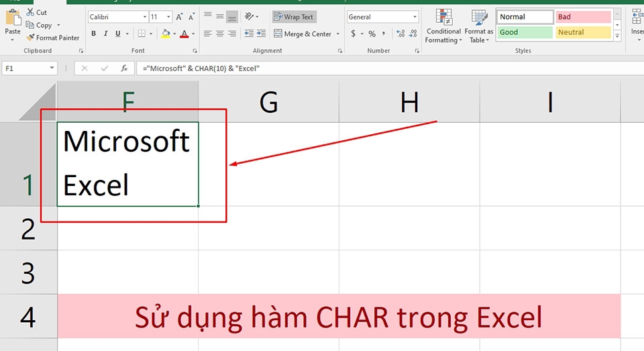Cancel formula entry X icon
Viewport: 644px width, 351px height.
coord(85,68)
